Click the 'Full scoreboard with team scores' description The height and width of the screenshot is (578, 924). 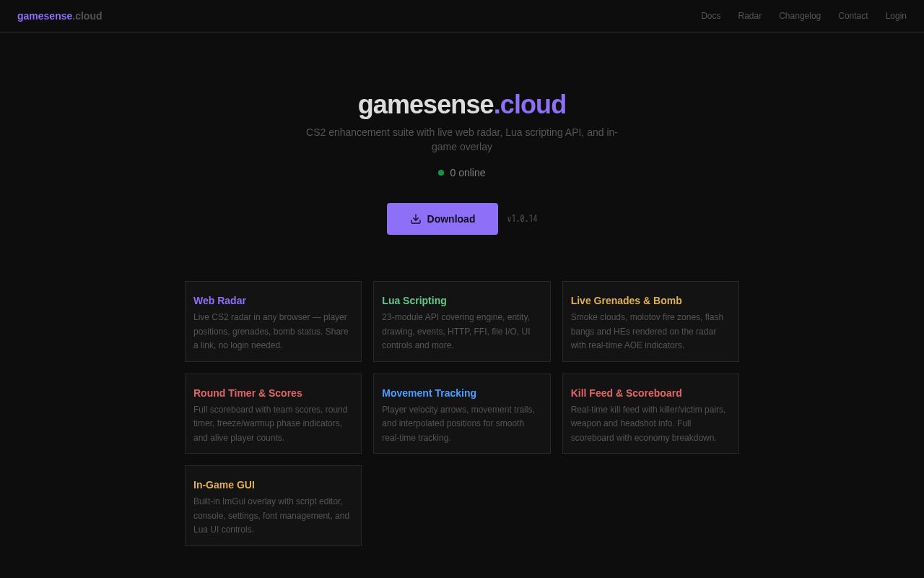[x=271, y=423]
